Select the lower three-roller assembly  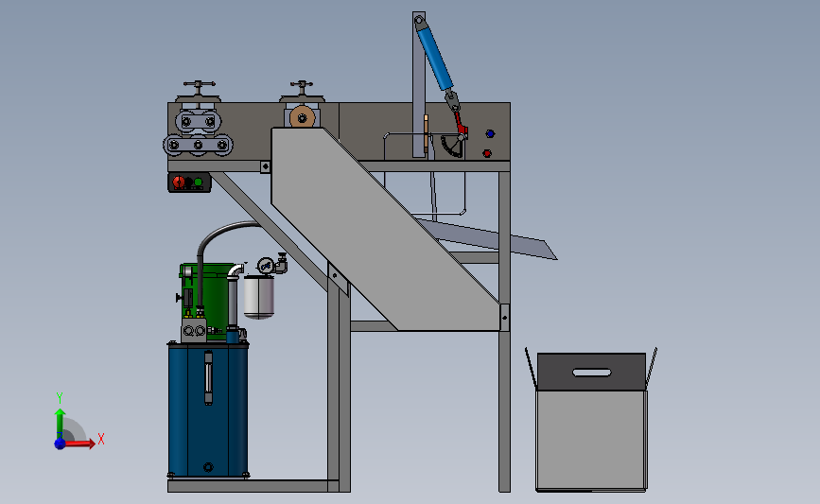199,145
